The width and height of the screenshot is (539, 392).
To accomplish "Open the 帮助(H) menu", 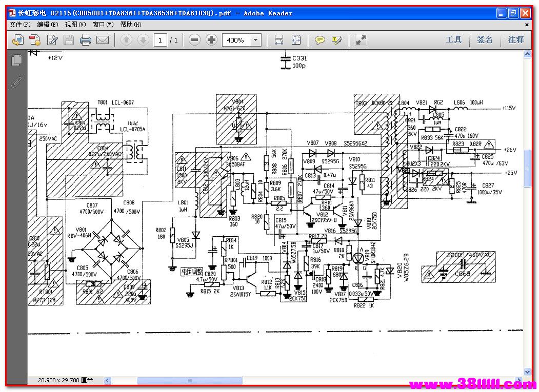I will tap(131, 25).
